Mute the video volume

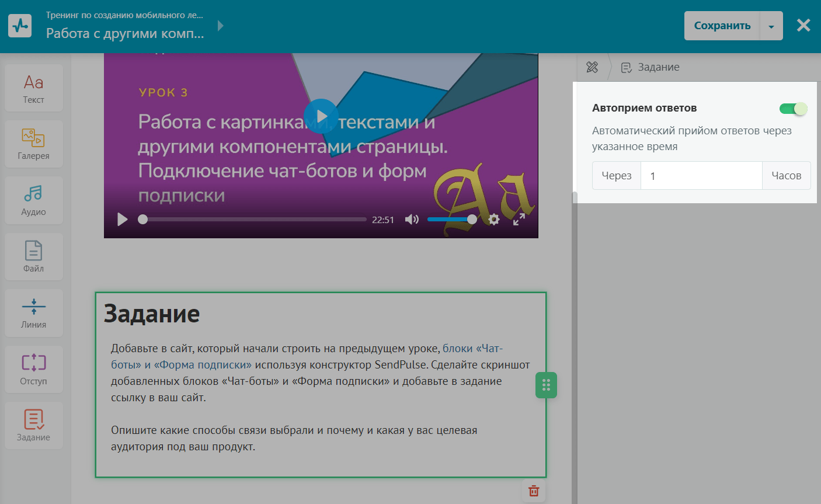click(x=412, y=220)
